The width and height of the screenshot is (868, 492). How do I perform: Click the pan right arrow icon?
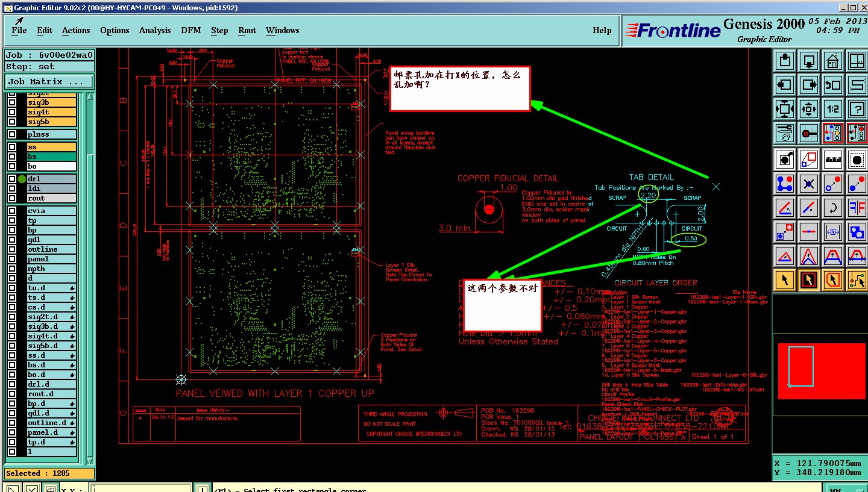(x=809, y=84)
